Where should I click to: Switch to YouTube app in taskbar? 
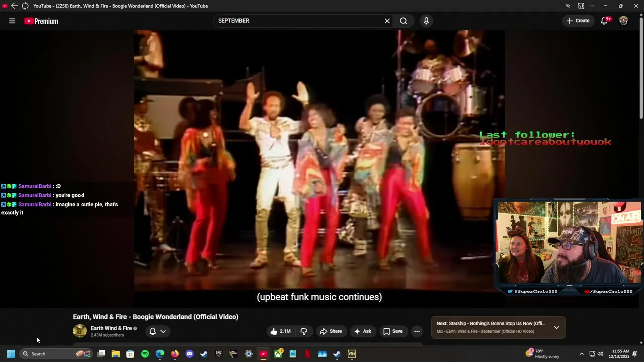[x=263, y=354]
